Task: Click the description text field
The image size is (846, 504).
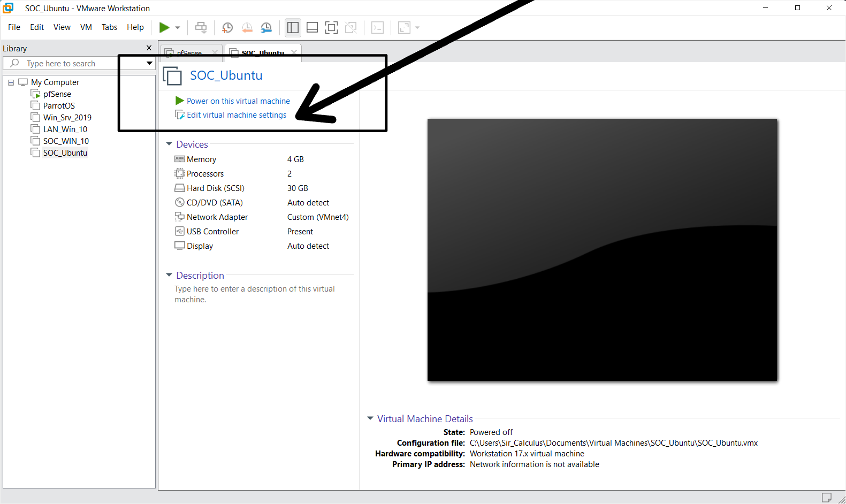Action: pyautogui.click(x=255, y=294)
